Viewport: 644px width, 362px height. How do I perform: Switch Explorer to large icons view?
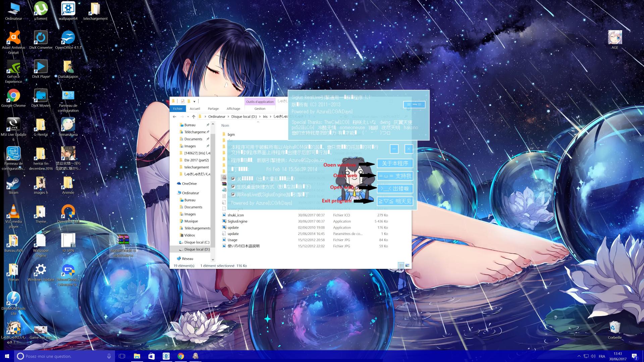click(x=407, y=265)
